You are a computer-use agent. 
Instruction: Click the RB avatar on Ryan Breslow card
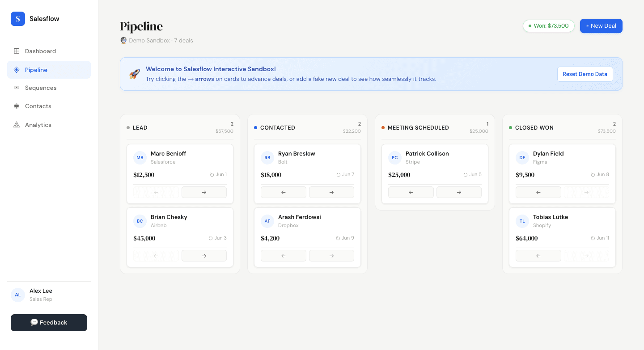coord(267,157)
